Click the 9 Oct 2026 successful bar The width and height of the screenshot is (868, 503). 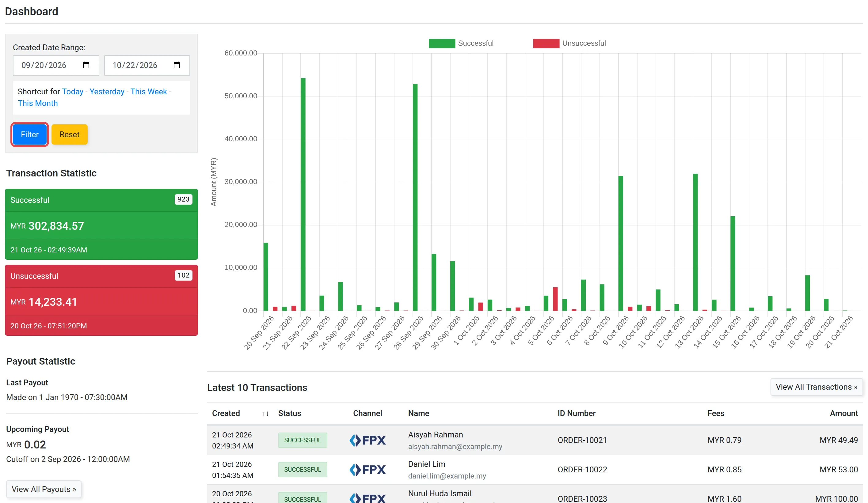(x=621, y=244)
